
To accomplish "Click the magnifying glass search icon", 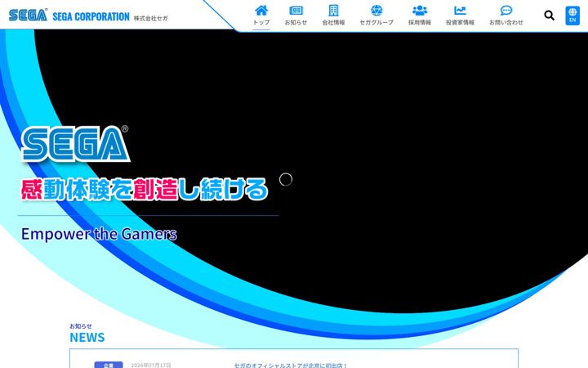I will pos(550,16).
